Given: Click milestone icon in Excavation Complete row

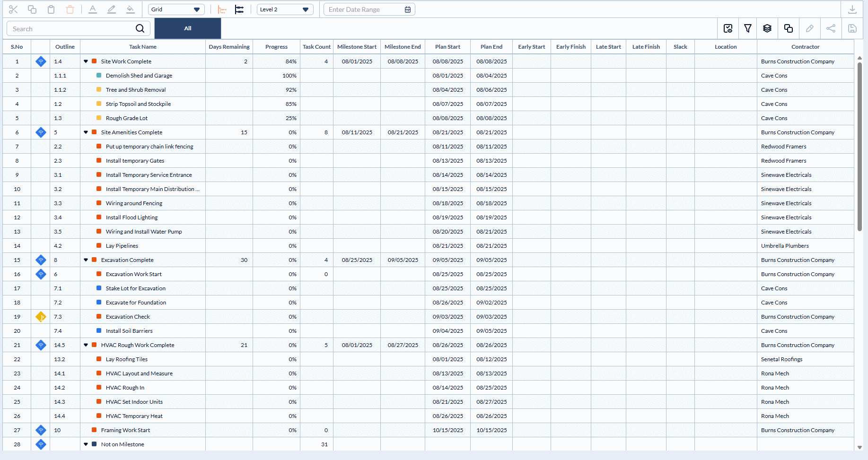Looking at the screenshot, I should (41, 260).
